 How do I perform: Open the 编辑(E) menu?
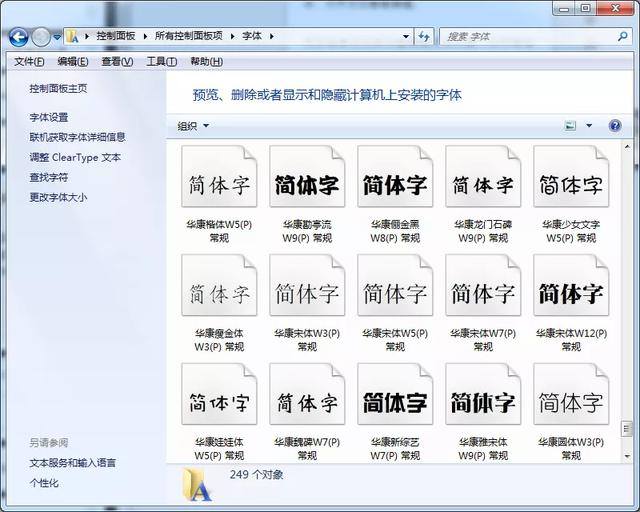(73, 62)
